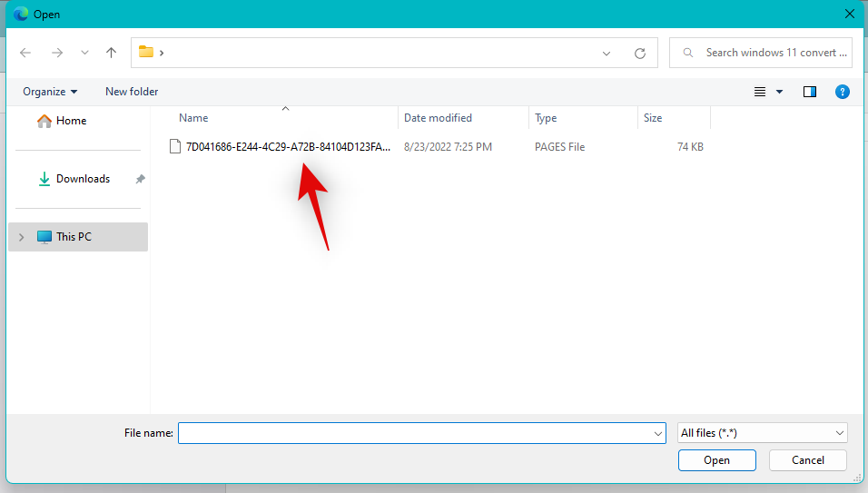Sort by Size column header

[x=653, y=118]
